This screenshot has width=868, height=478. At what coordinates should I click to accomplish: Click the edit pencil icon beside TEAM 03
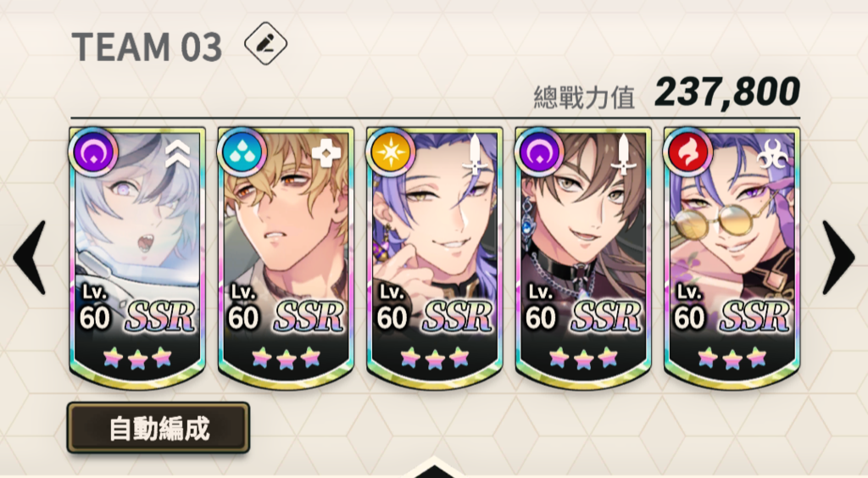coord(265,43)
